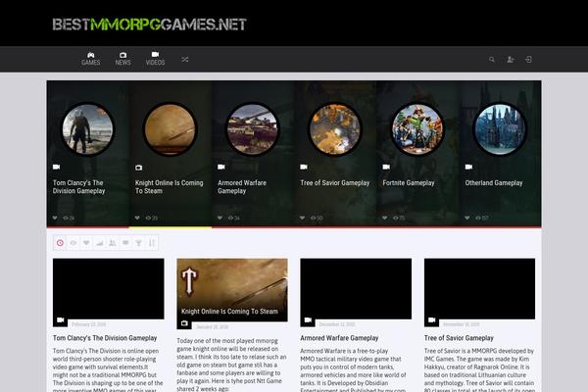The width and height of the screenshot is (588, 392).
Task: Click slider title Armored Warfare Gameplay
Action: point(242,187)
